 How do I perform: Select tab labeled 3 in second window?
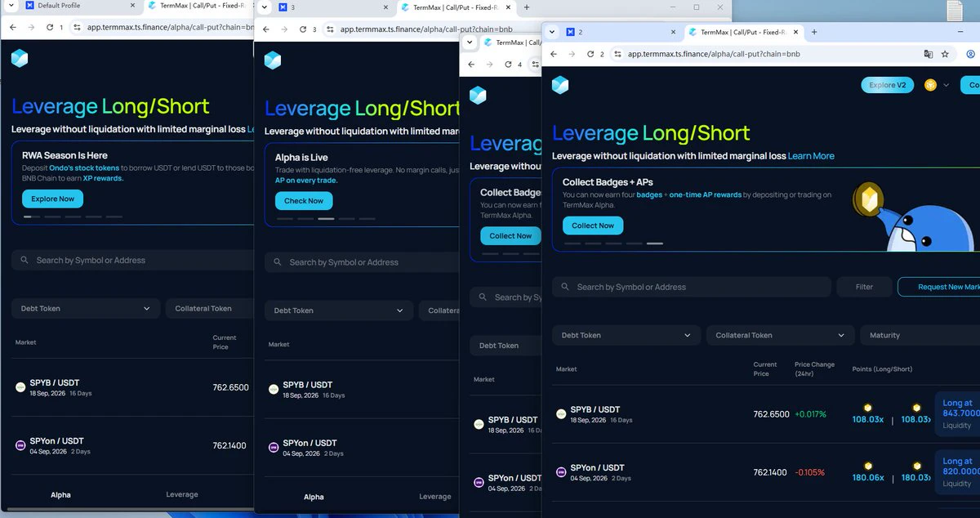335,7
